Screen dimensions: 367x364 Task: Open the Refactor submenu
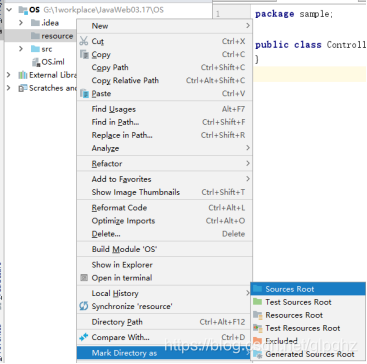click(x=165, y=164)
